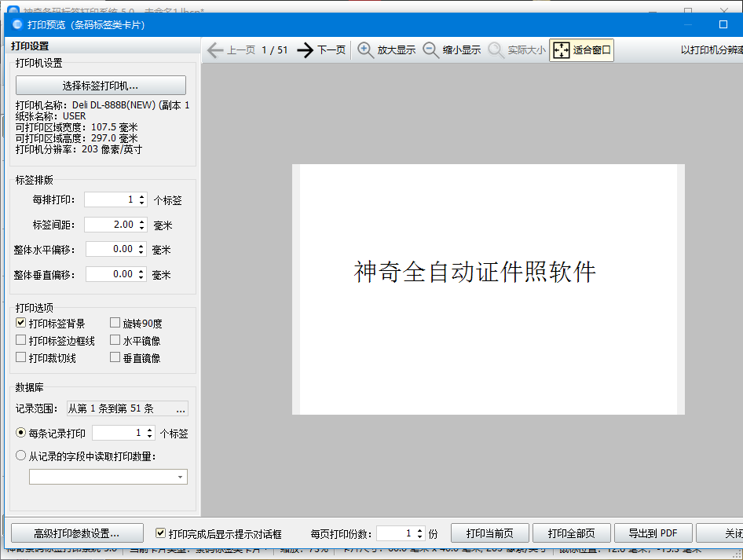Image resolution: width=743 pixels, height=560 pixels.
Task: Click the 缩小显示 zoom out label
Action: (x=462, y=49)
